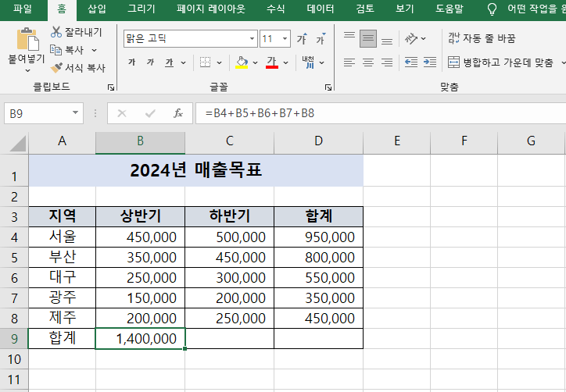Switch to 페이지 레이아웃 tab

(x=211, y=9)
